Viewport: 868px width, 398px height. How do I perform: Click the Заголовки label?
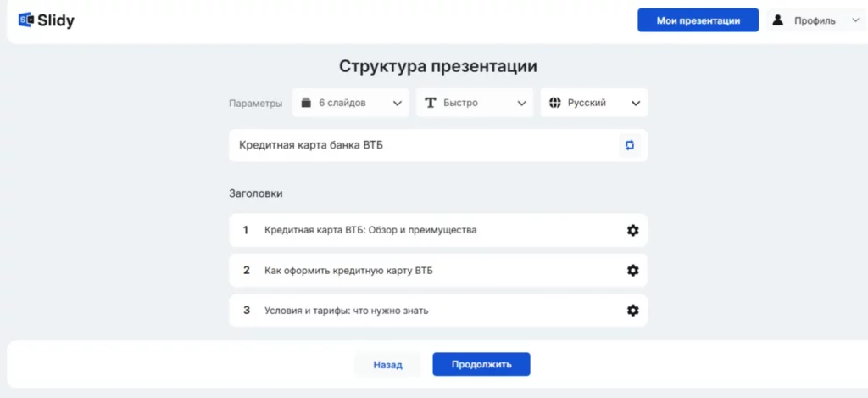256,193
